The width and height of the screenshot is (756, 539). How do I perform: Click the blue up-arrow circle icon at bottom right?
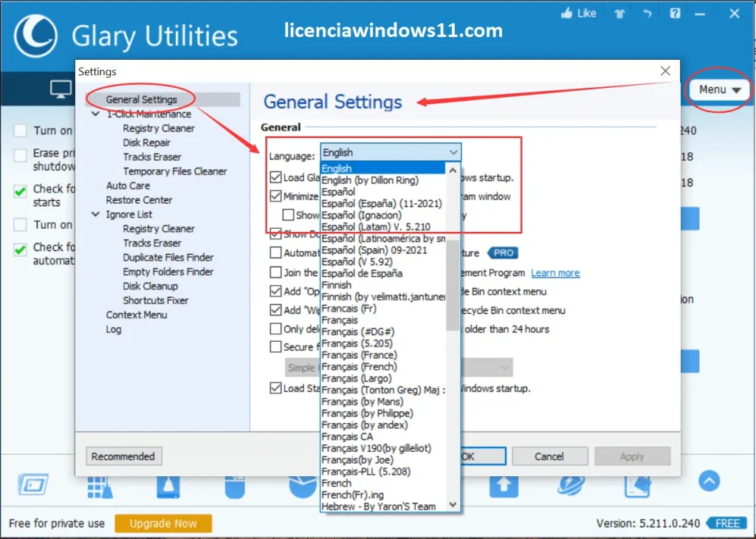pyautogui.click(x=709, y=481)
